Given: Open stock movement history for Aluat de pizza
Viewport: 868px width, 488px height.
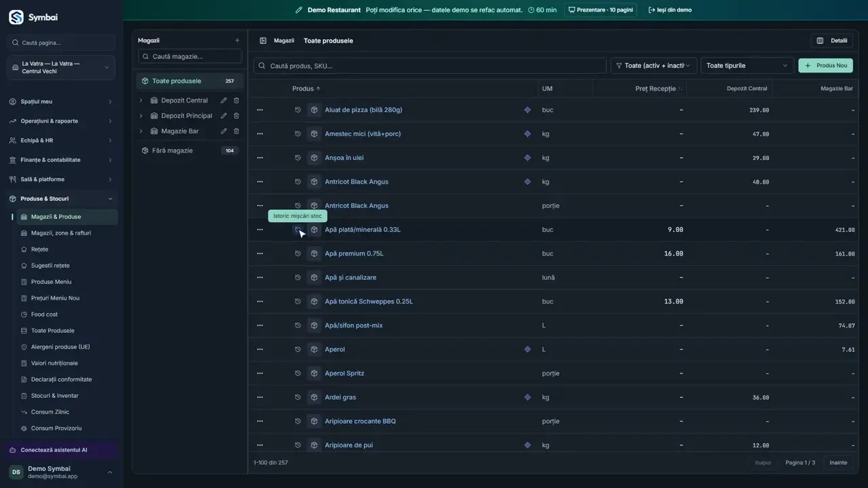Looking at the screenshot, I should pyautogui.click(x=298, y=110).
